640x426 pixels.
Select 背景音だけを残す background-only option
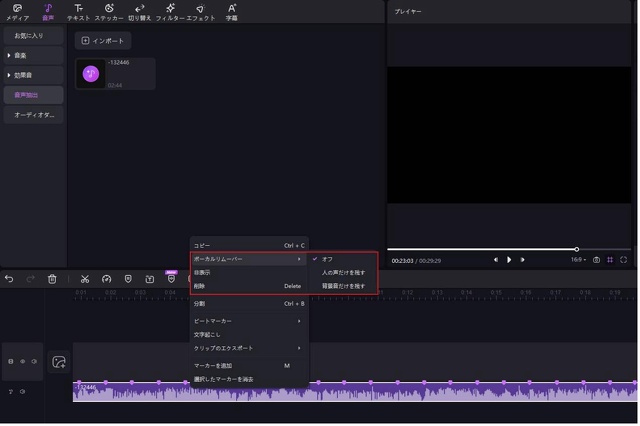(343, 286)
